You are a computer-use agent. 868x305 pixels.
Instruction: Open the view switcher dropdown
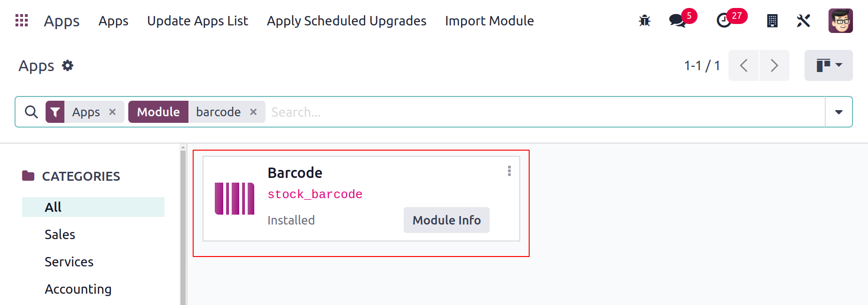coord(829,65)
